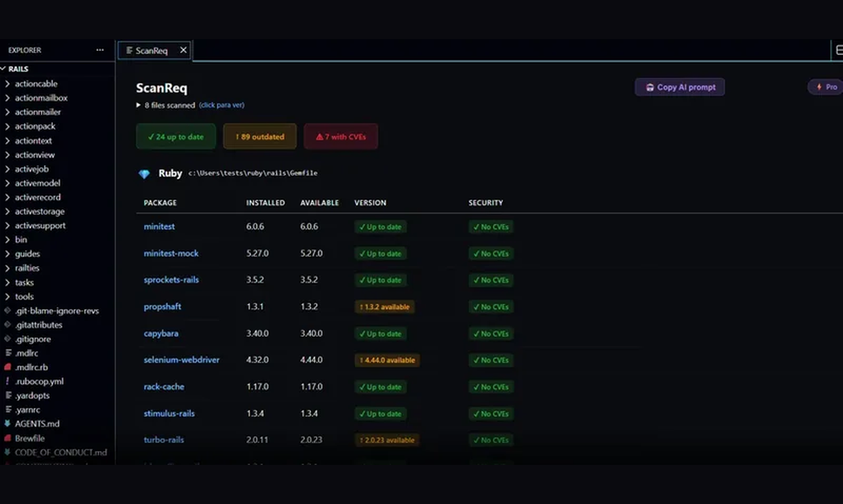Click minitest's Up to date badge
The width and height of the screenshot is (843, 504).
(380, 227)
